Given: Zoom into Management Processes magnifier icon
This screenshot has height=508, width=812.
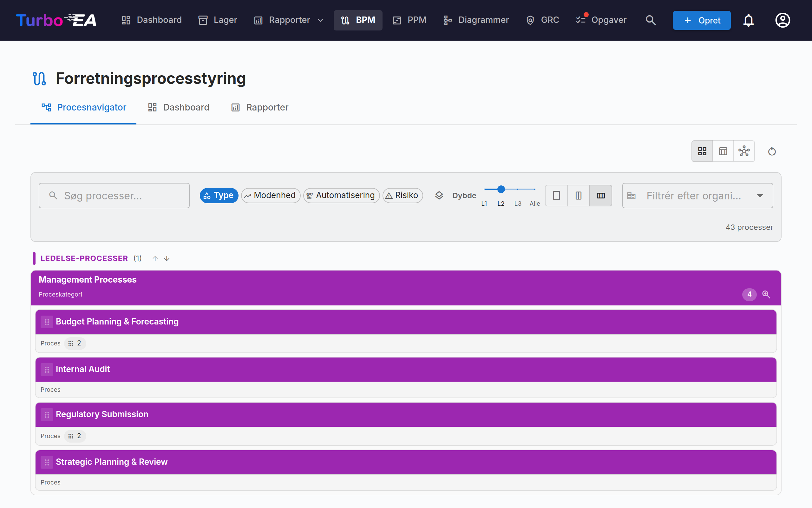Looking at the screenshot, I should tap(766, 294).
